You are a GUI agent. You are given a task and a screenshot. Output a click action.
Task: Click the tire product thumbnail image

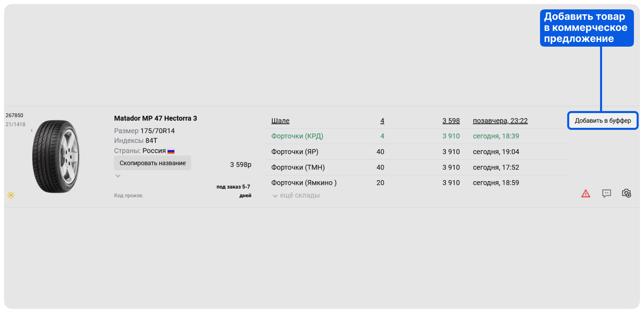pos(56,156)
